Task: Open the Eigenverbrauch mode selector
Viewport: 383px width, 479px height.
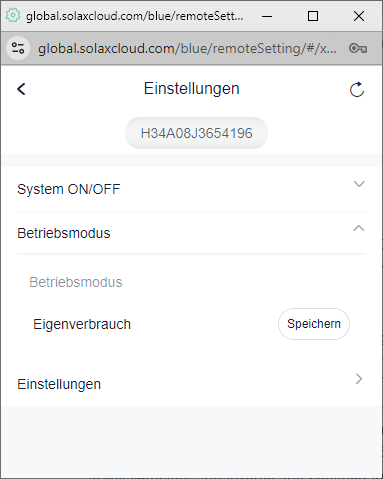Action: click(x=82, y=324)
